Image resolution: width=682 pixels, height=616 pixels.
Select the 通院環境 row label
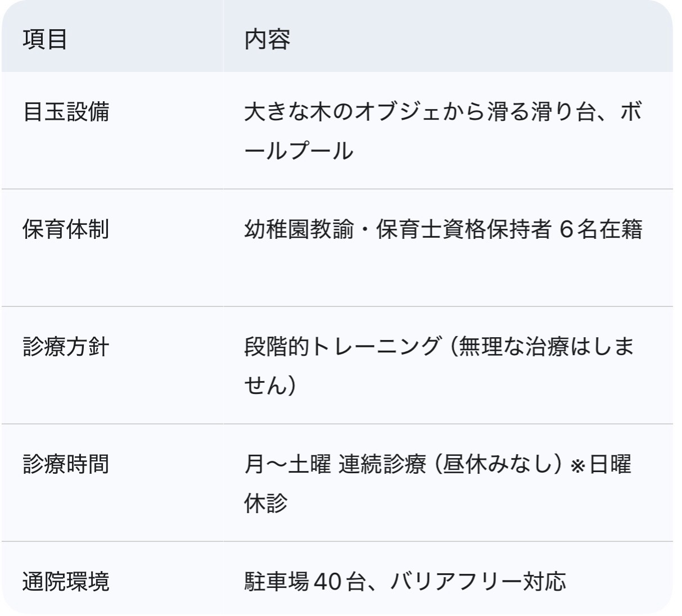(x=66, y=582)
